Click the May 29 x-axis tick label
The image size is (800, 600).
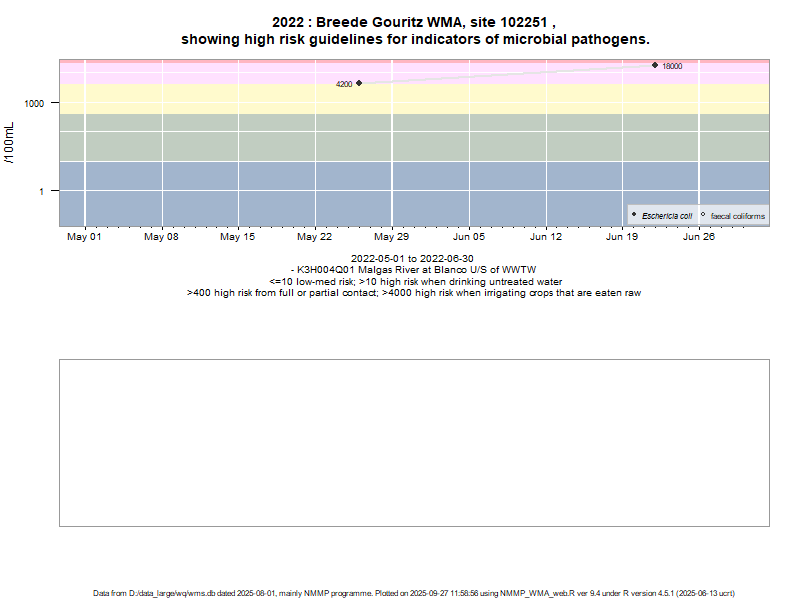391,238
